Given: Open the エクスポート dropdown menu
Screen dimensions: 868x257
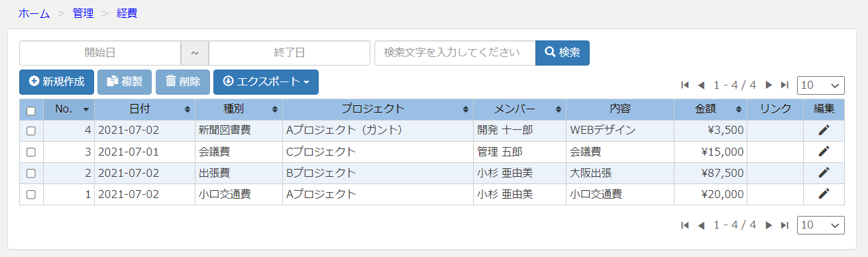Looking at the screenshot, I should click(x=266, y=81).
